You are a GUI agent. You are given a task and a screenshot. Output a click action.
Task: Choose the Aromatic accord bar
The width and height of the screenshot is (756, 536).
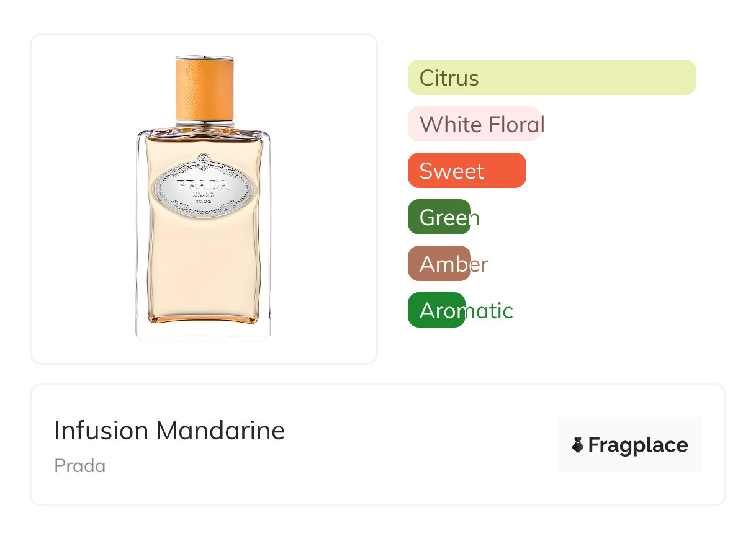tap(436, 310)
